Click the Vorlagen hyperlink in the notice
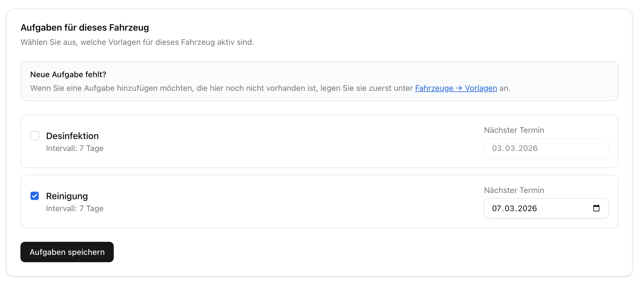Image resolution: width=644 pixels, height=294 pixels. click(480, 88)
